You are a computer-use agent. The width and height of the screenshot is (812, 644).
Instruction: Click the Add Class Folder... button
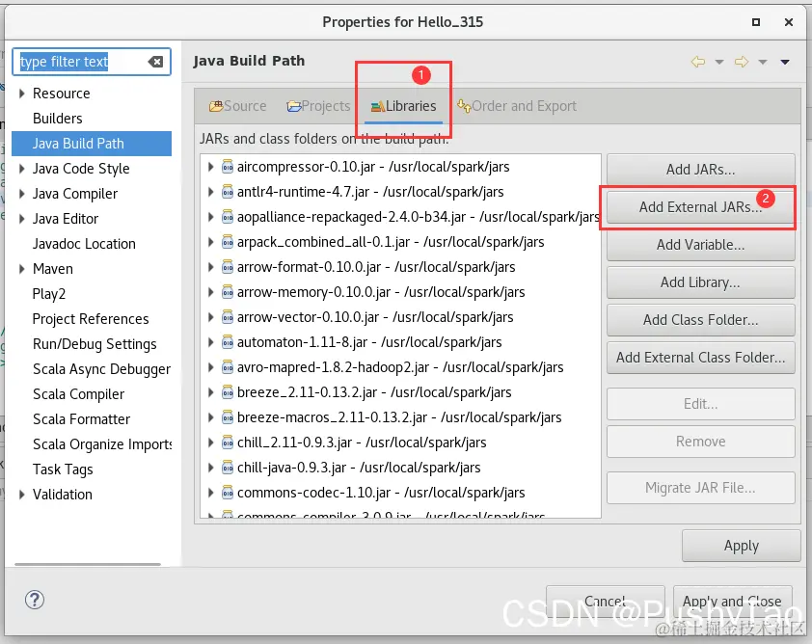coord(701,320)
